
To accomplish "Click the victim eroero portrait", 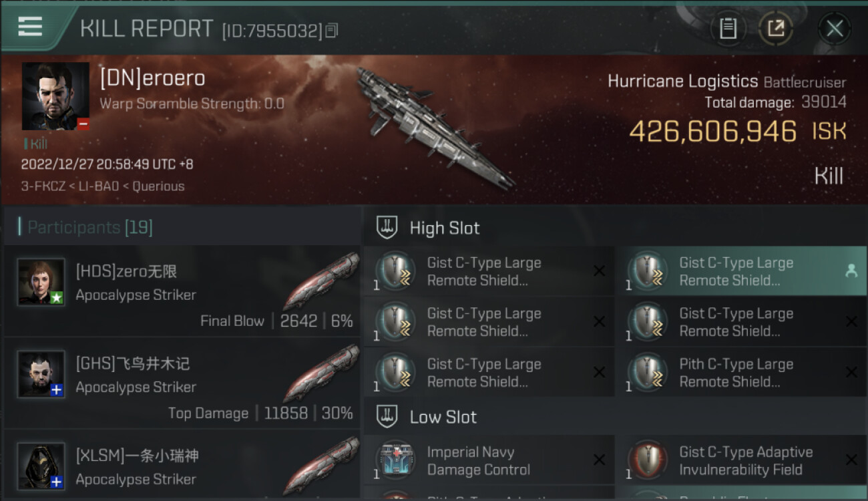I will coord(55,96).
